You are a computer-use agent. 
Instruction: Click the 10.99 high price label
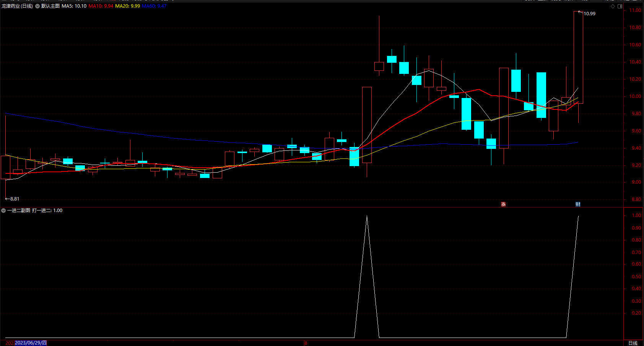click(x=589, y=14)
